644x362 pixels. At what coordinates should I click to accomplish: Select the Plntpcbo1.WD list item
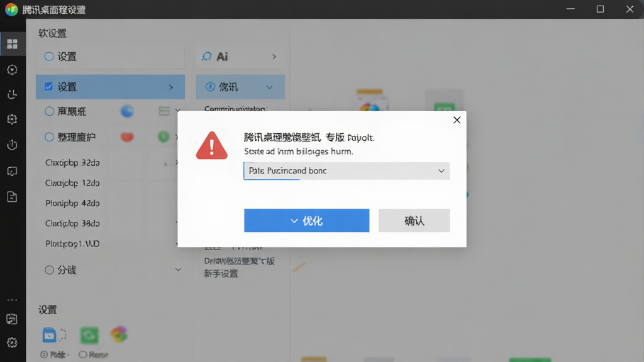pyautogui.click(x=72, y=244)
